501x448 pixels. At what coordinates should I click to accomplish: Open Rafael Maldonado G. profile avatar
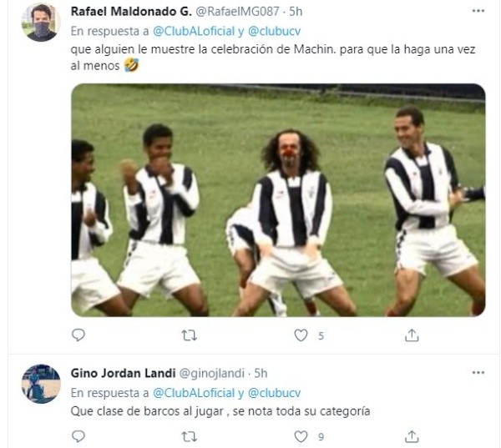point(41,23)
